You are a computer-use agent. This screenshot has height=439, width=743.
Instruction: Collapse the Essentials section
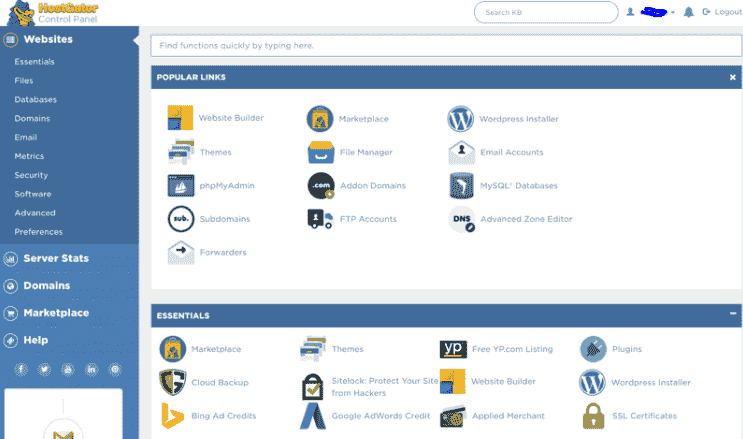coord(733,313)
